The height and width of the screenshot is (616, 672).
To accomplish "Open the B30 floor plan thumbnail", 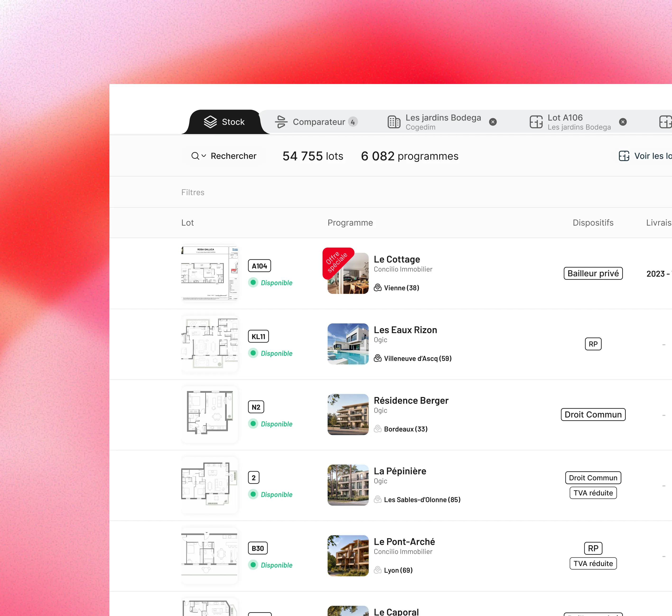I will pyautogui.click(x=209, y=556).
